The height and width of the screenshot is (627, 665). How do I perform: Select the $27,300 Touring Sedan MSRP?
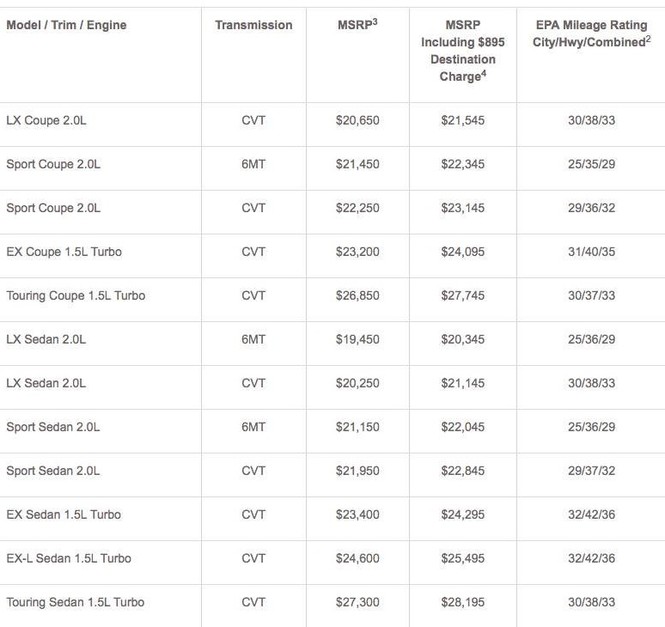point(358,602)
